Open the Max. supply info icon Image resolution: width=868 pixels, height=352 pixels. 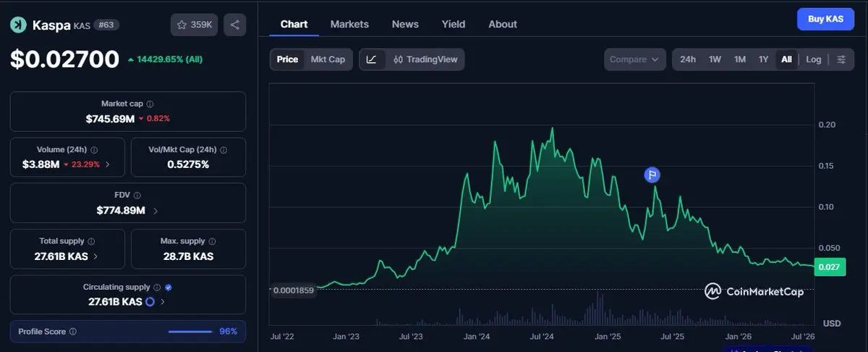pyautogui.click(x=211, y=241)
